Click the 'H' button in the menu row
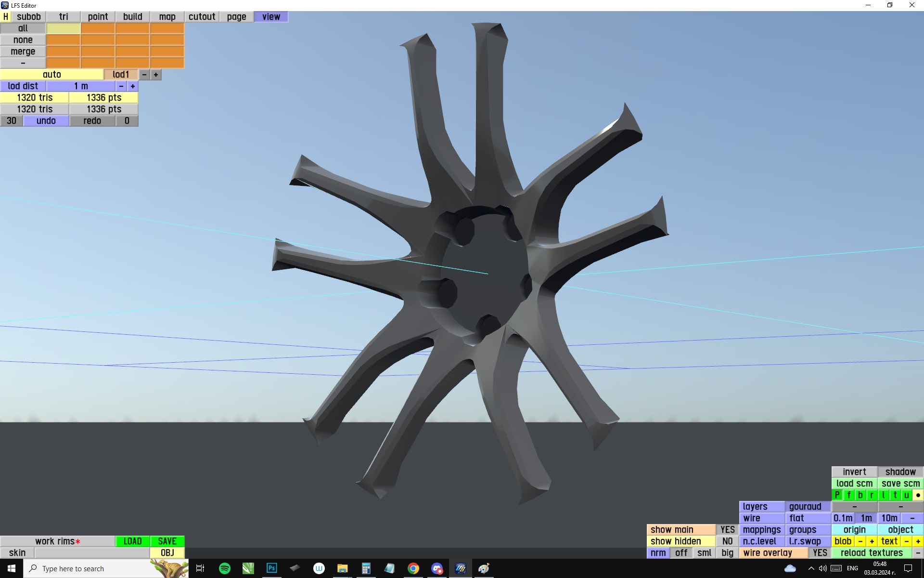This screenshot has height=578, width=924. tap(6, 17)
